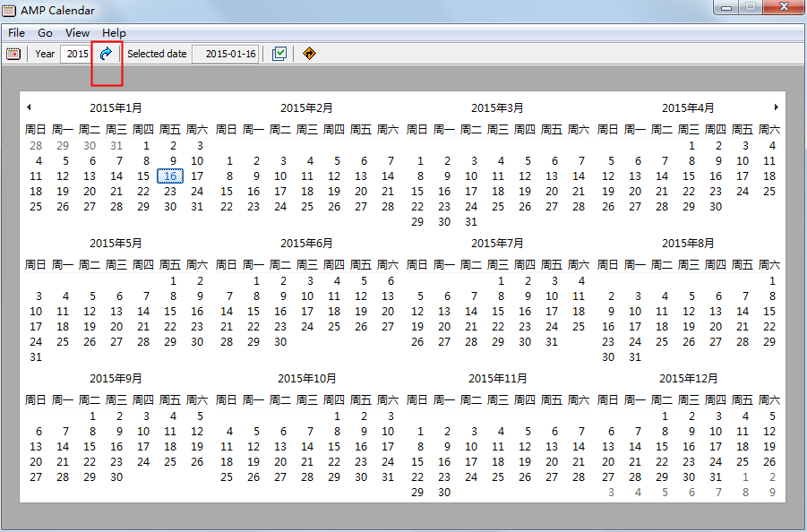
Task: Click the Year input field
Action: 76,54
